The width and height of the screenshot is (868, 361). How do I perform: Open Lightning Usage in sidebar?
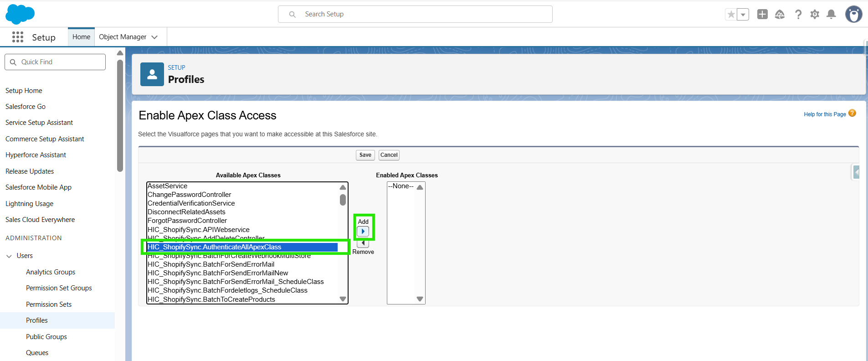(29, 204)
